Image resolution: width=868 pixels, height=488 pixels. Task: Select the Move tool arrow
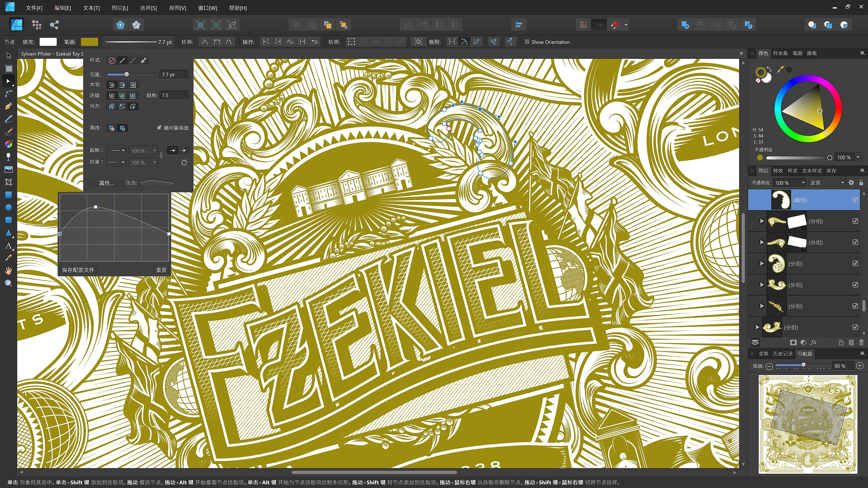[x=9, y=56]
